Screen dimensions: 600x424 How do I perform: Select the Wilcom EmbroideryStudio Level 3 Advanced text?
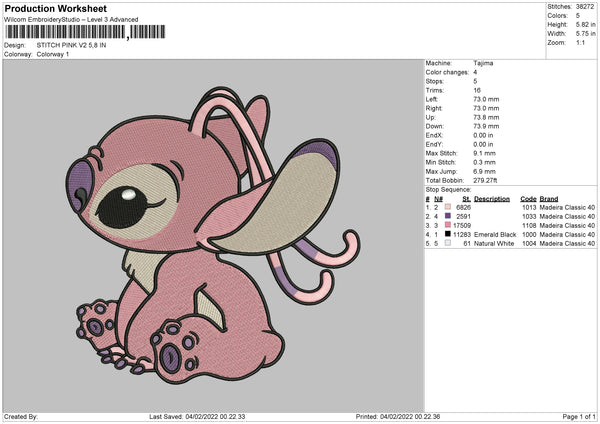coord(71,19)
